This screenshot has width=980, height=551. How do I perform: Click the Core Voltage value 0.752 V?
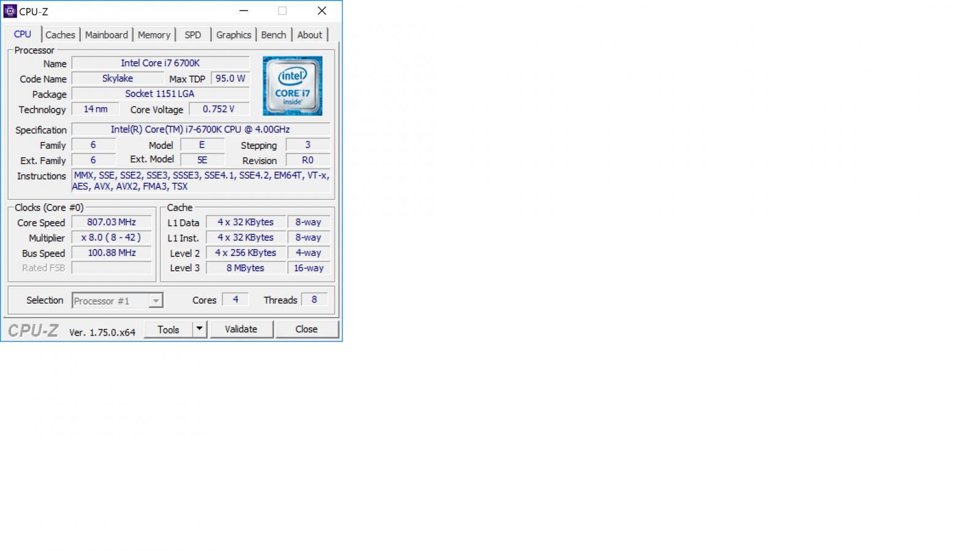(x=219, y=109)
